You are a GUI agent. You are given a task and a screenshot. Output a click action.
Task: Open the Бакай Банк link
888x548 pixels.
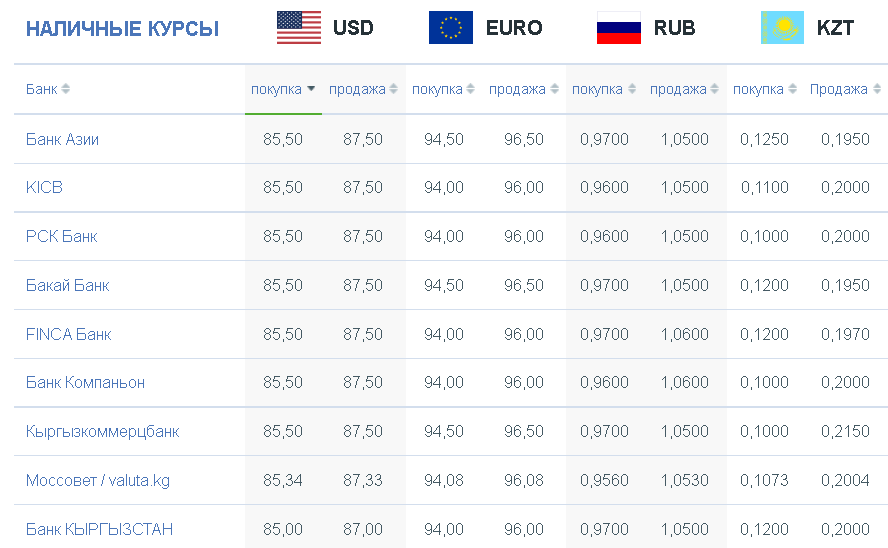67,285
